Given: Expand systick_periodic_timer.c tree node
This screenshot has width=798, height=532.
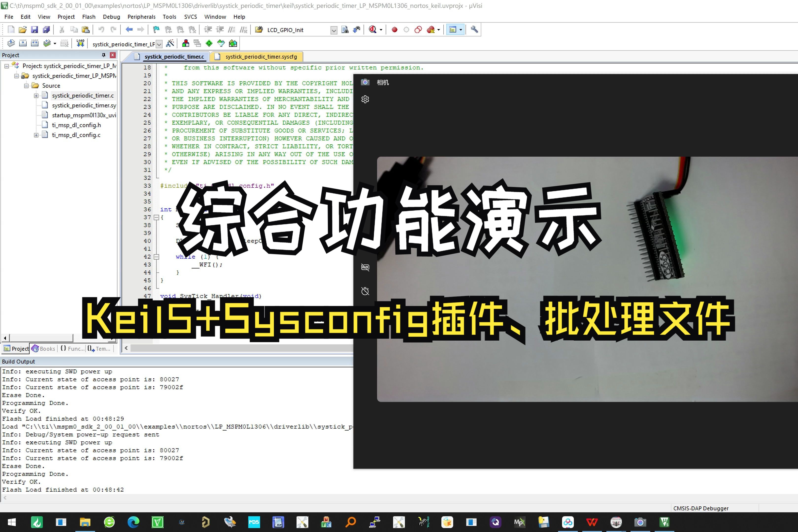Looking at the screenshot, I should (36, 96).
